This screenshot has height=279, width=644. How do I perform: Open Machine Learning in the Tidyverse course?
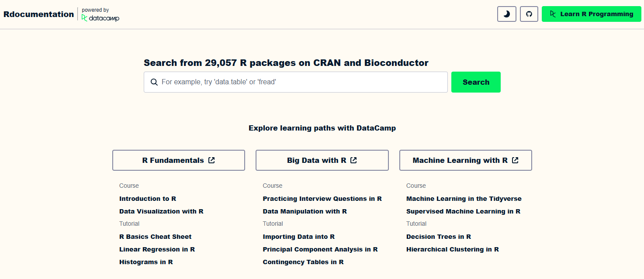[464, 199]
